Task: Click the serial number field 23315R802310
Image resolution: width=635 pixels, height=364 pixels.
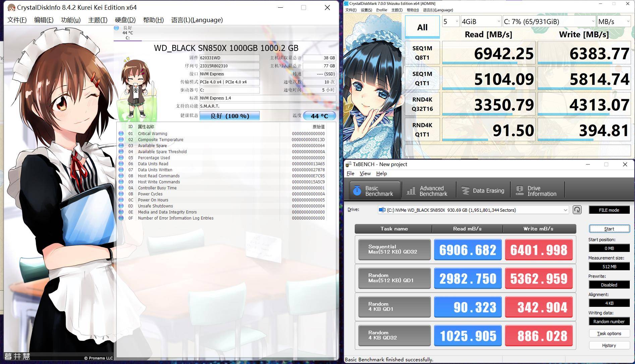Action: point(229,66)
